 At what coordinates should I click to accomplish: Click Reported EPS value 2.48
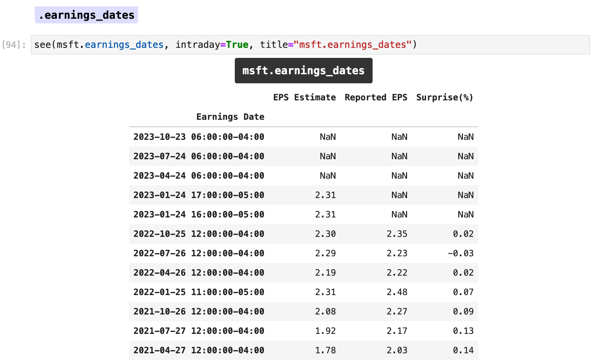[x=397, y=292]
